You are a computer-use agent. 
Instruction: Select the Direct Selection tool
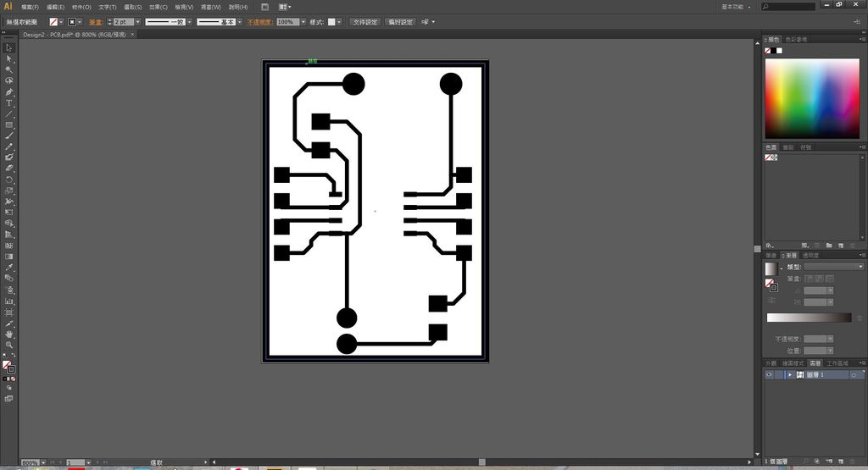click(x=8, y=59)
